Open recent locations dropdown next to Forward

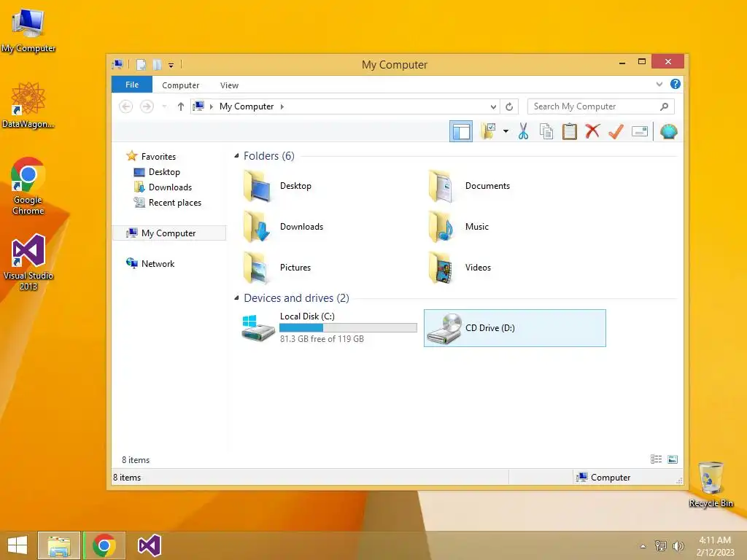pos(164,106)
